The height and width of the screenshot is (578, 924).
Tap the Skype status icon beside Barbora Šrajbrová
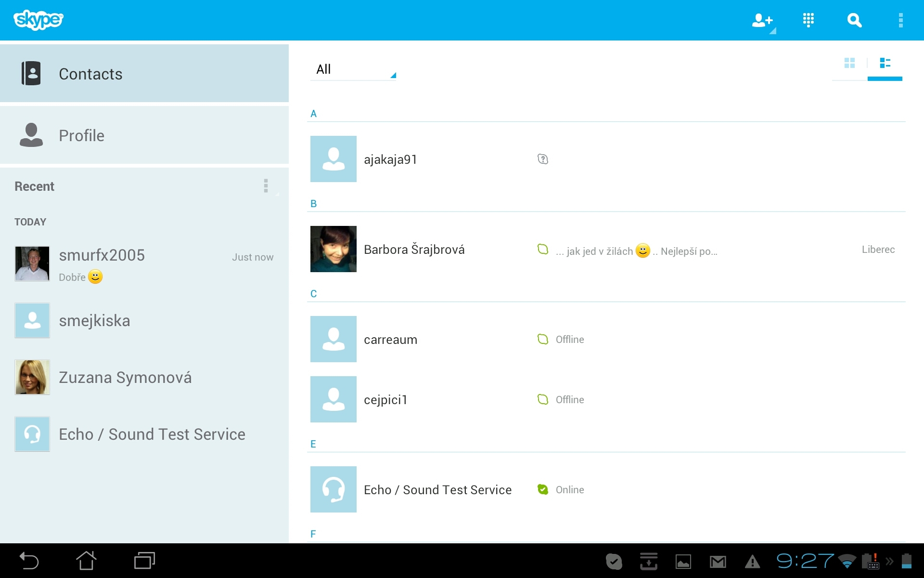(543, 250)
